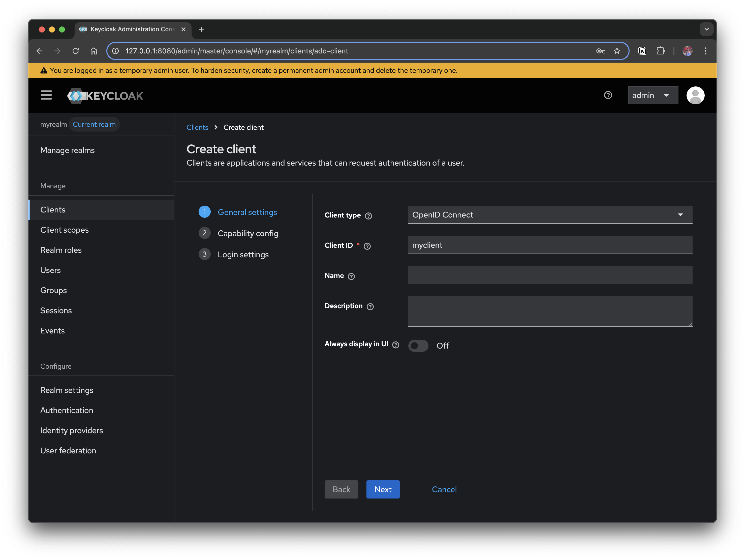Screen dimensions: 745x560
Task: Click the Always display in UI help icon
Action: click(396, 345)
